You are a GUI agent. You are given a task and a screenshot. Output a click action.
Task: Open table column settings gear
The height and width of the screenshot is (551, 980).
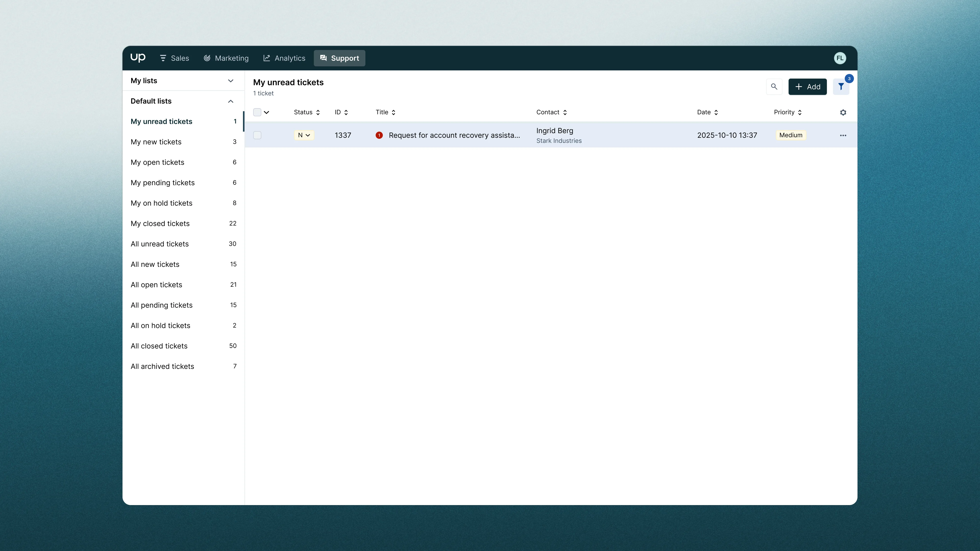click(x=843, y=112)
